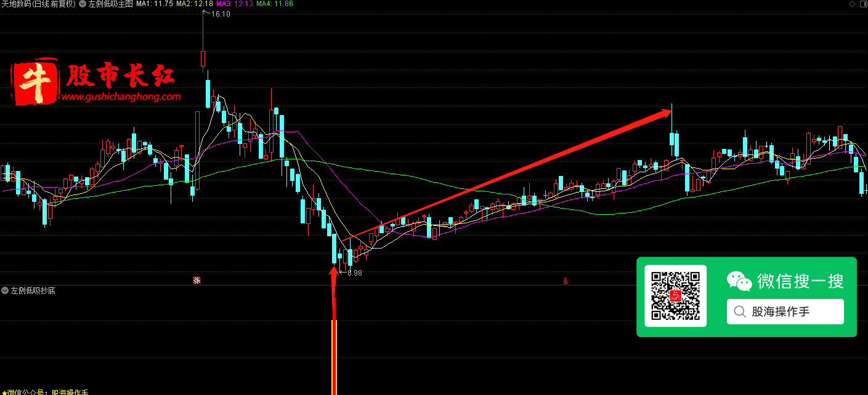This screenshot has height=395, width=868.
Task: Select the 左侧低吸抄底 sub-chart label
Action: pyautogui.click(x=33, y=290)
